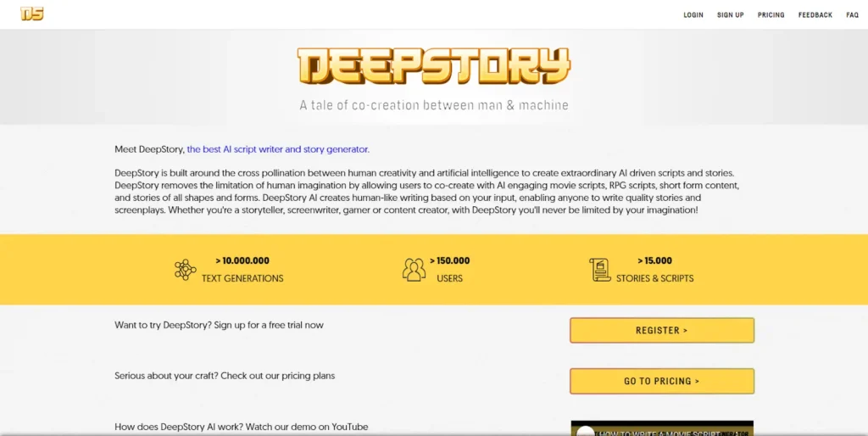The image size is (868, 436).
Task: Open the FEEDBACK navigation item
Action: pos(815,15)
